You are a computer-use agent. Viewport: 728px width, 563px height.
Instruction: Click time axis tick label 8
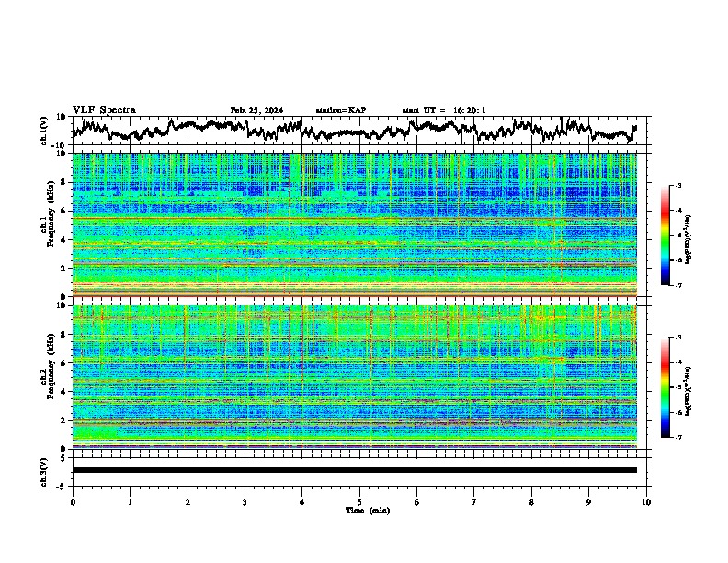(531, 502)
